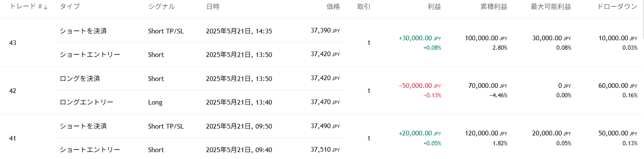Sort by the トレード # column header
The width and height of the screenshot is (644, 159).
tap(29, 7)
